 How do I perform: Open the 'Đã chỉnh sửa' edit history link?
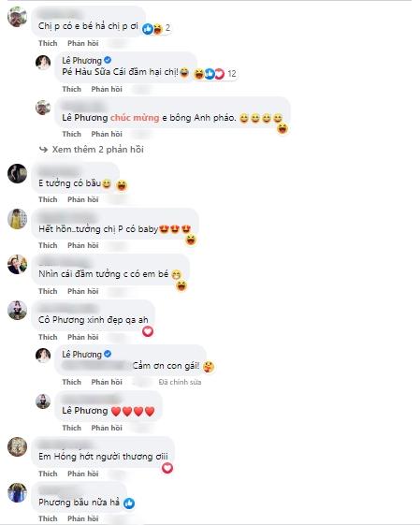coord(180,382)
